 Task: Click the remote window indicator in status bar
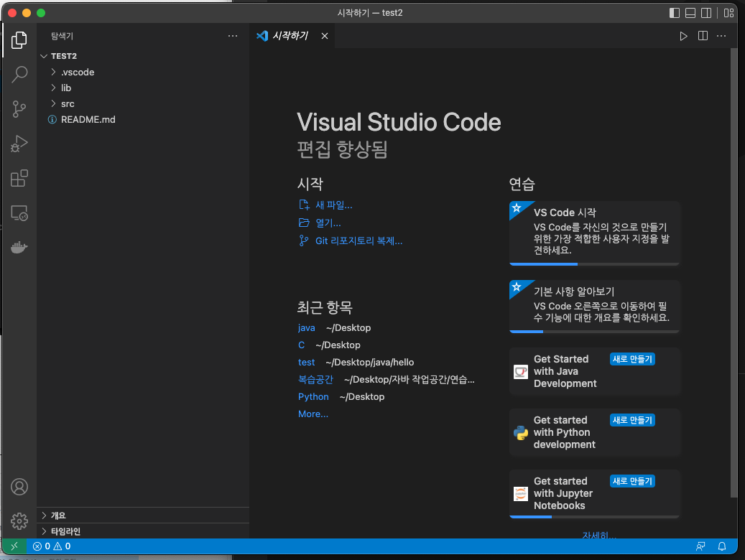tap(14, 546)
